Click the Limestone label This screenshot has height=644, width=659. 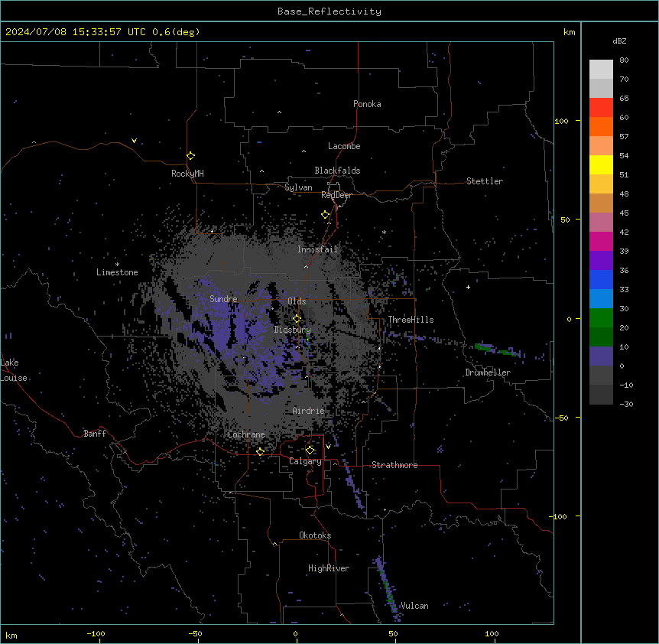point(117,272)
